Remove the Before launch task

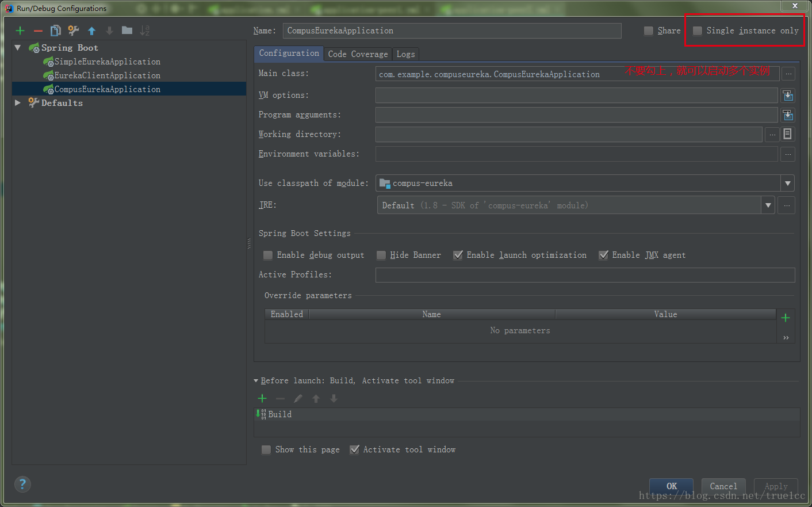click(x=280, y=398)
